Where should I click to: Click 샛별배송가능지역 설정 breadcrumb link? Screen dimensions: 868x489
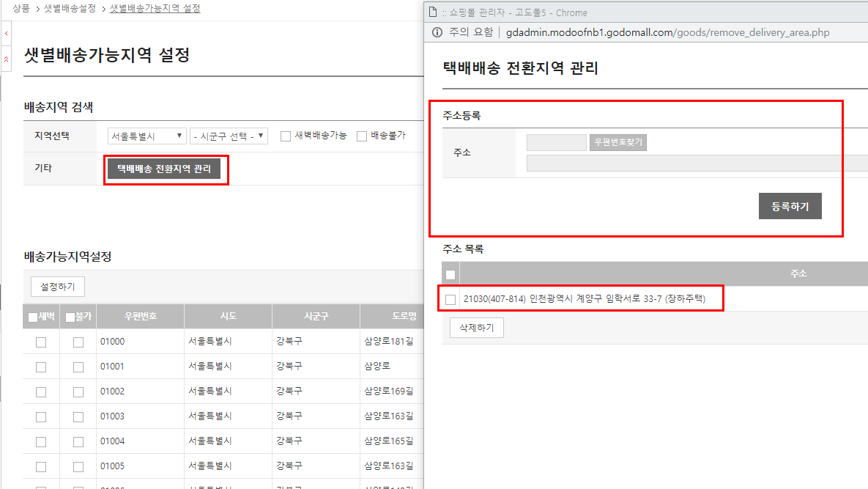(x=155, y=9)
